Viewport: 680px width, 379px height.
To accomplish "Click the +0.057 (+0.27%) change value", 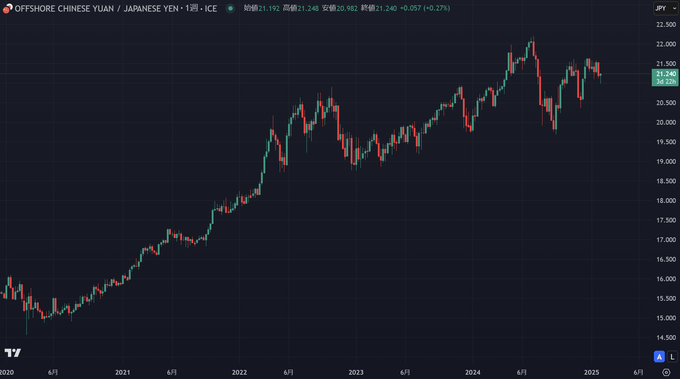I will pos(425,8).
